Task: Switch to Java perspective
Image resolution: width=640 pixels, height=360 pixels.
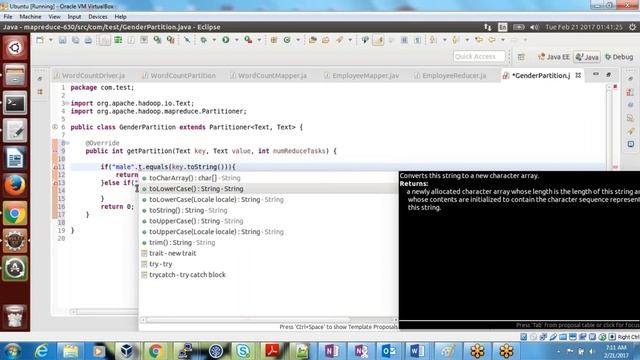Action: (x=587, y=57)
